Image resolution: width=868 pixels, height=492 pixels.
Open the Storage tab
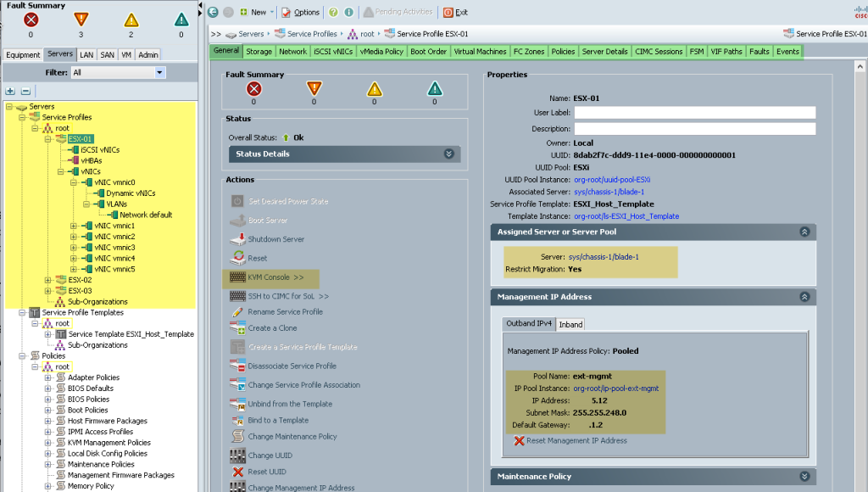coord(259,52)
